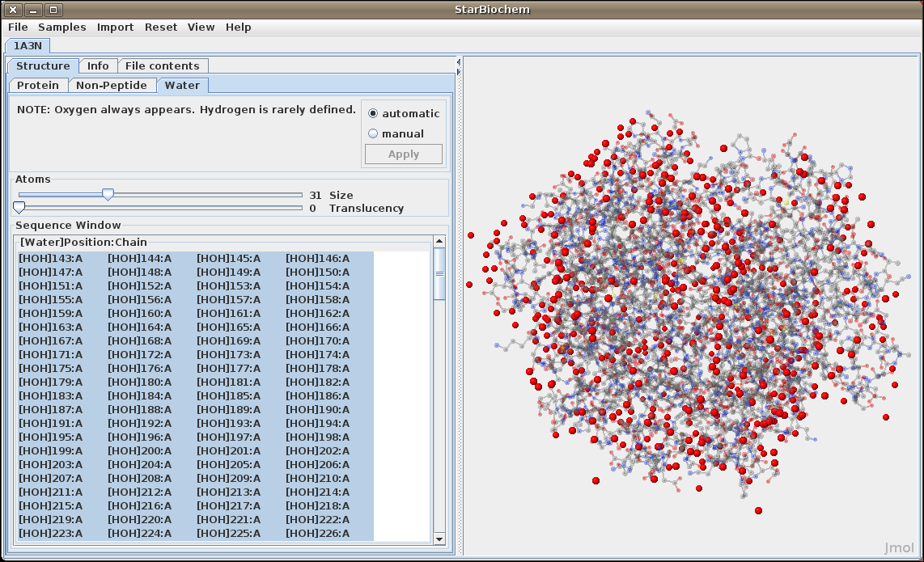Viewport: 924px width, 562px height.
Task: Select water molecule [HOH]226:A
Action: click(318, 533)
